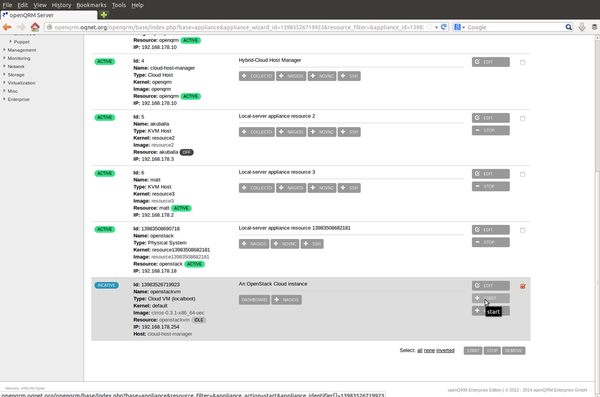Expand the Management sidebar section
Screen dimensions: 600x397
point(4,50)
